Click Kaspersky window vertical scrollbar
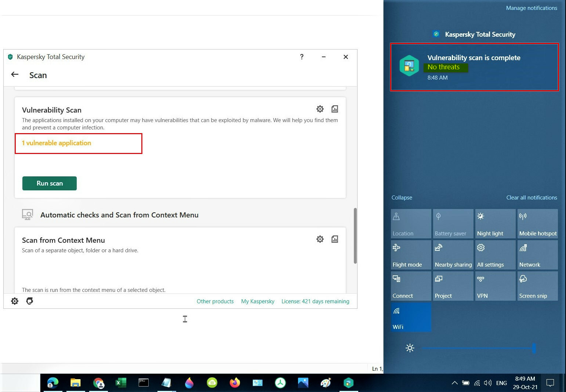The width and height of the screenshot is (566, 392). coord(355,235)
